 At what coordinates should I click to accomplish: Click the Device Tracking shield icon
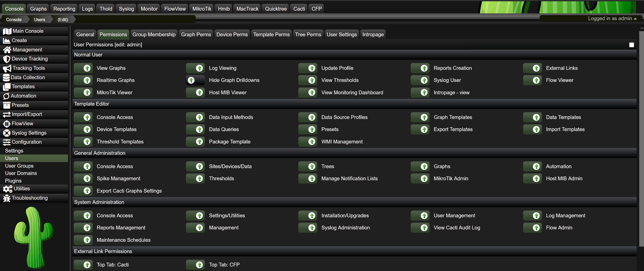[x=7, y=59]
